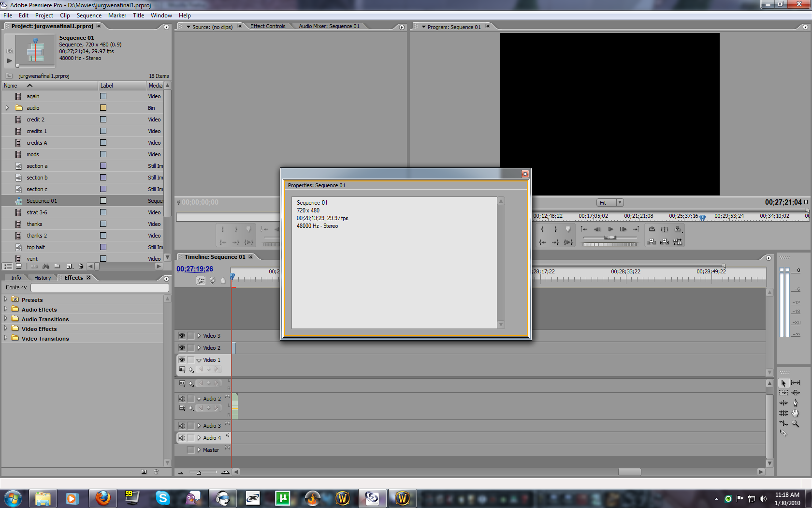The width and height of the screenshot is (812, 508).
Task: Click Set In Point in Program monitor
Action: pyautogui.click(x=542, y=229)
